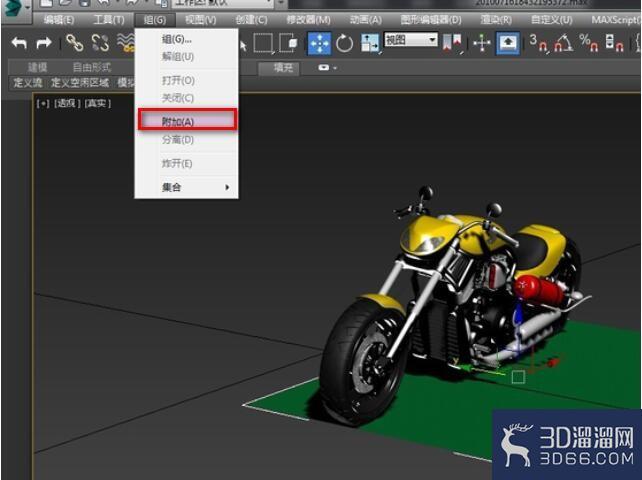
Task: Activate the Select and Move tool
Action: coord(319,43)
